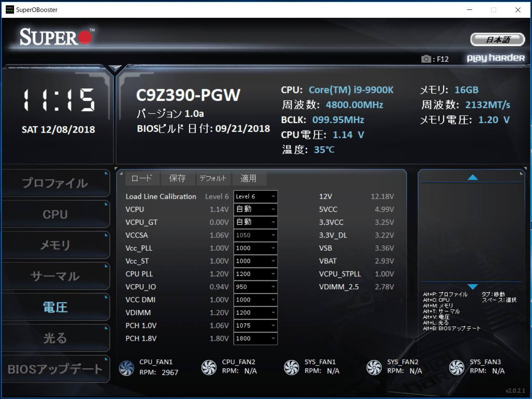532x399 pixels.
Task: Switch to the サーマル section
Action: (x=55, y=276)
